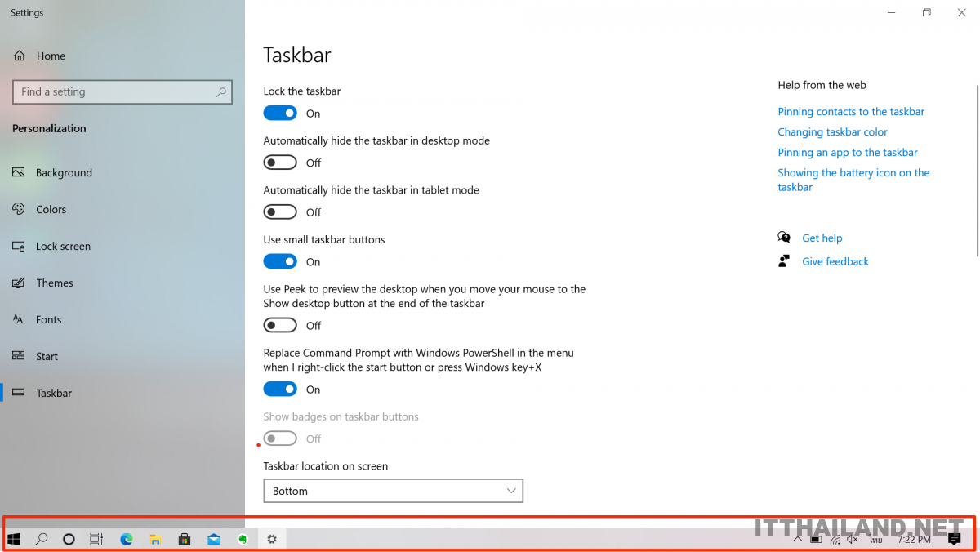Image resolution: width=980 pixels, height=552 pixels.
Task: Open clock showing 7:22 PM
Action: [x=914, y=540]
